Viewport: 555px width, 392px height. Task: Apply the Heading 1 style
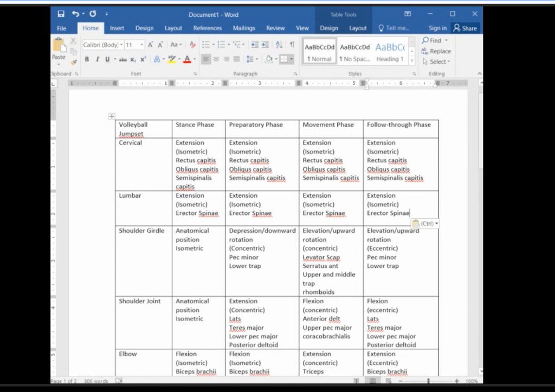pyautogui.click(x=390, y=51)
